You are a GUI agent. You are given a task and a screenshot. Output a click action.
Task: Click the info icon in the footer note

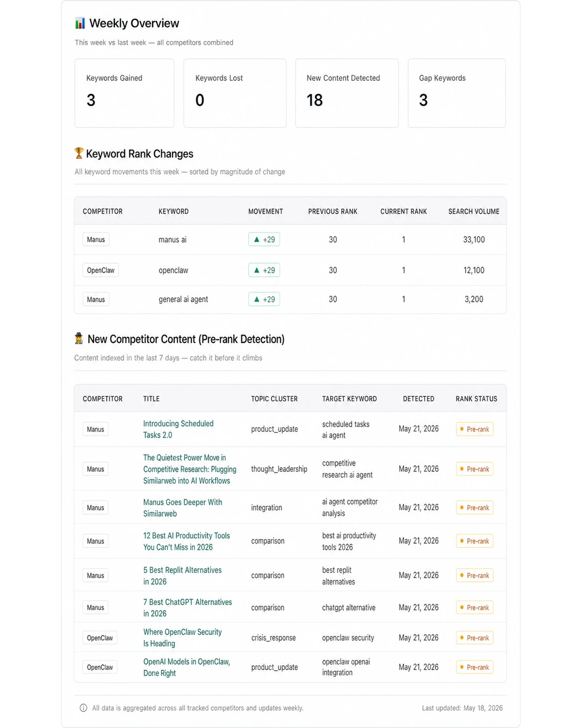[84, 708]
